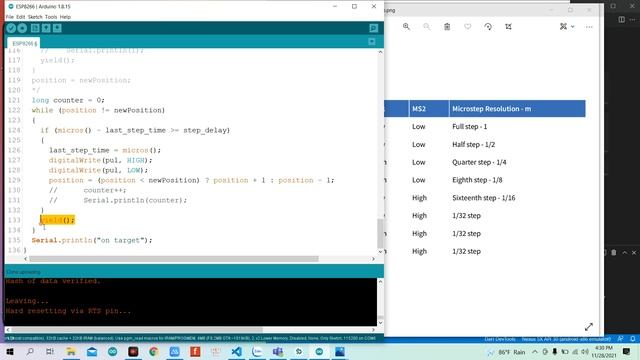
Task: Open the Edit & Create icon in Photos
Action: coord(564,27)
